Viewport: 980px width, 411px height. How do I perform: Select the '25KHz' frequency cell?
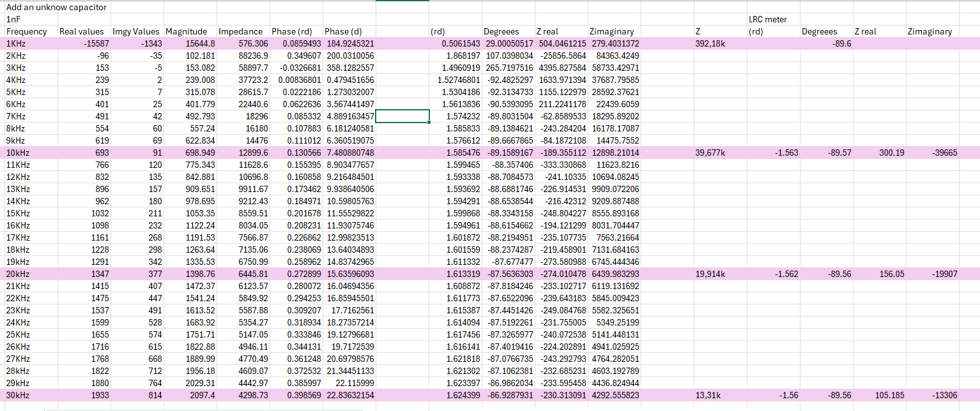[17, 334]
